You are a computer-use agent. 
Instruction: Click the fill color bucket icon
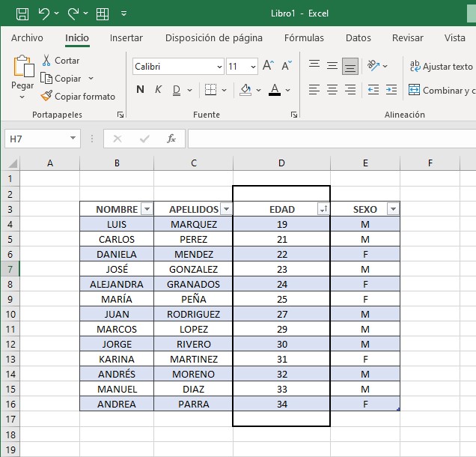click(x=245, y=90)
